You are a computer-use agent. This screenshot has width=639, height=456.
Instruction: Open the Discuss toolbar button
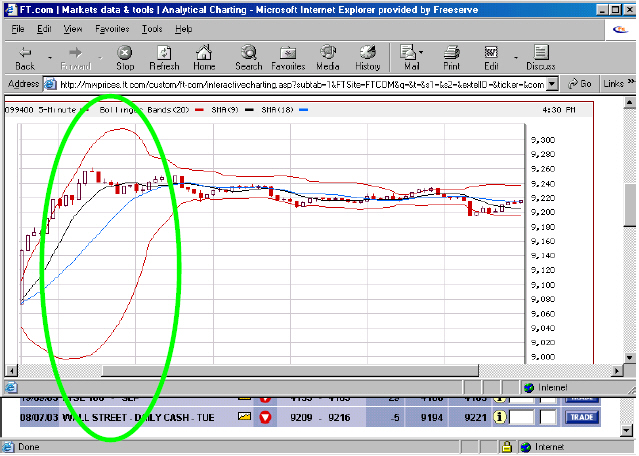click(541, 58)
